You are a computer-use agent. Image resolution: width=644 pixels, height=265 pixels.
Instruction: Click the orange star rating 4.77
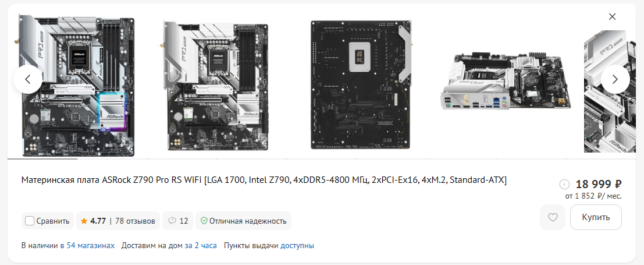[x=93, y=221]
